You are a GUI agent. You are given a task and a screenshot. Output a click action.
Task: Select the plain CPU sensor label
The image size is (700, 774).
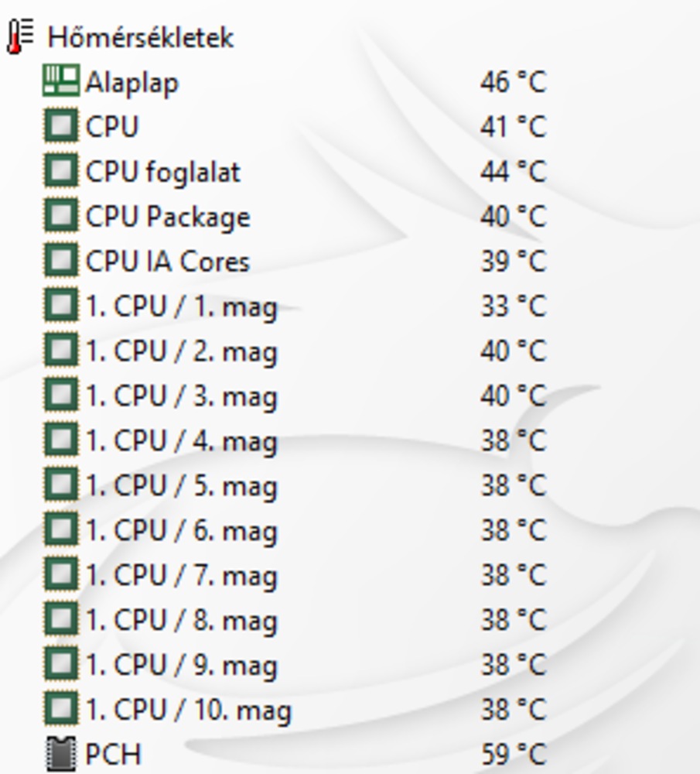click(112, 126)
